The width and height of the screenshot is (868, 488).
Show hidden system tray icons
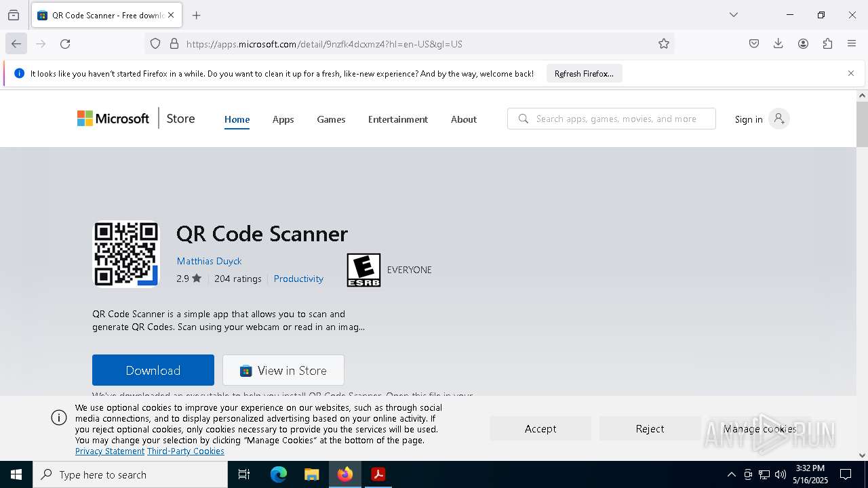pos(731,474)
